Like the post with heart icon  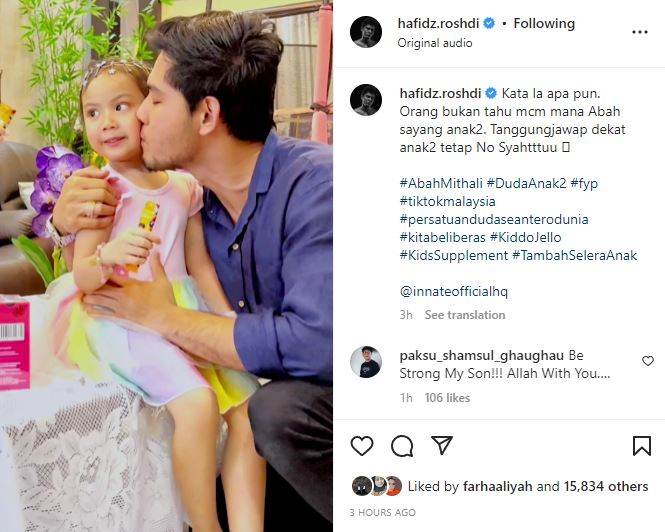[x=362, y=445]
